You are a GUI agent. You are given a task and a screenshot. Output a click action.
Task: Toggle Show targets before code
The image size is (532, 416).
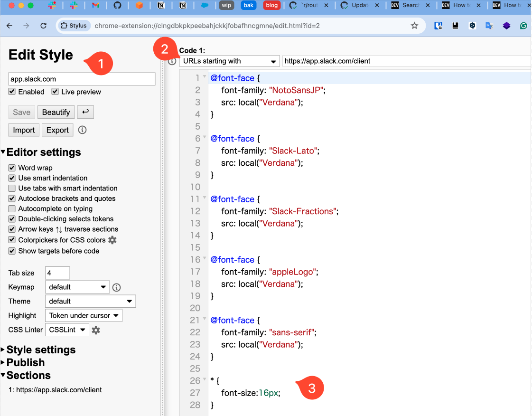(x=12, y=251)
